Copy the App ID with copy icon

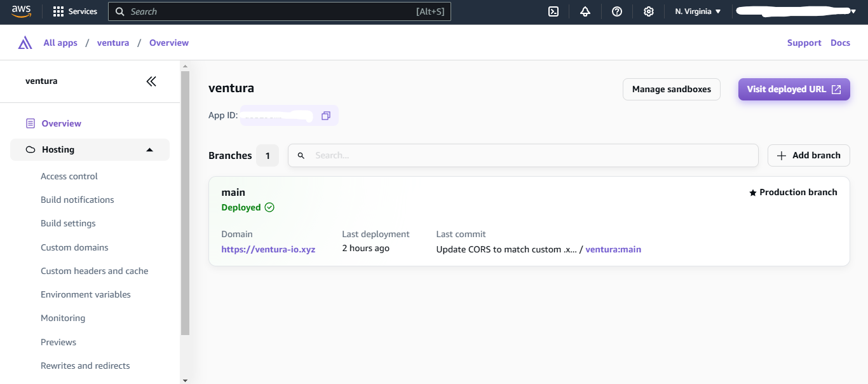tap(326, 116)
